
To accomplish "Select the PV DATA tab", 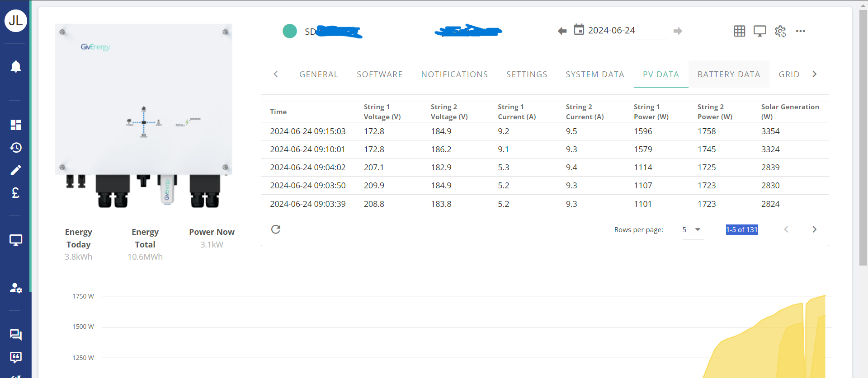I will (661, 75).
